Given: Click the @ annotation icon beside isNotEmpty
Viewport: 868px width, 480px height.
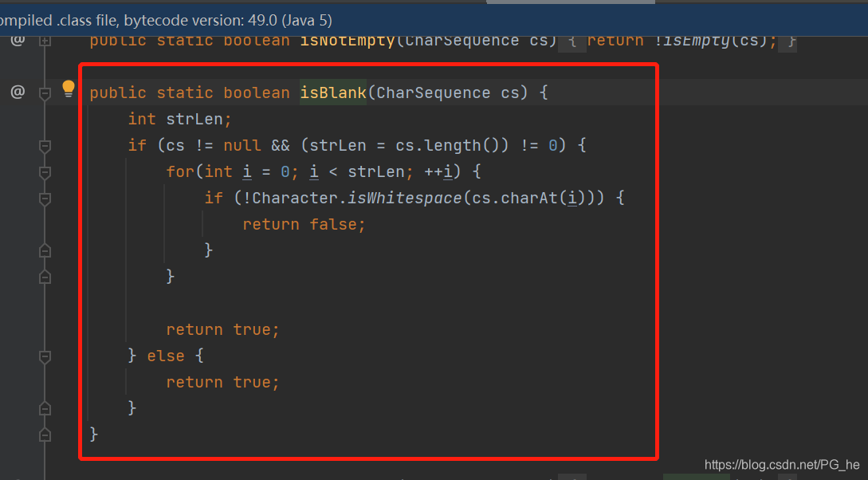Looking at the screenshot, I should pyautogui.click(x=18, y=40).
